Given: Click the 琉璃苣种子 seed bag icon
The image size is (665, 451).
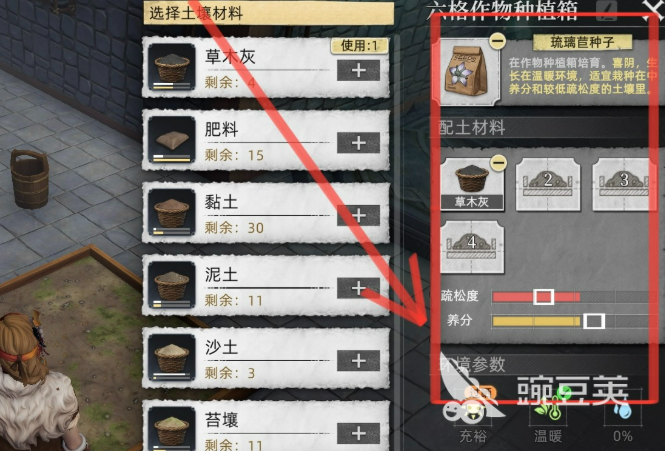Looking at the screenshot, I should pos(468,73).
